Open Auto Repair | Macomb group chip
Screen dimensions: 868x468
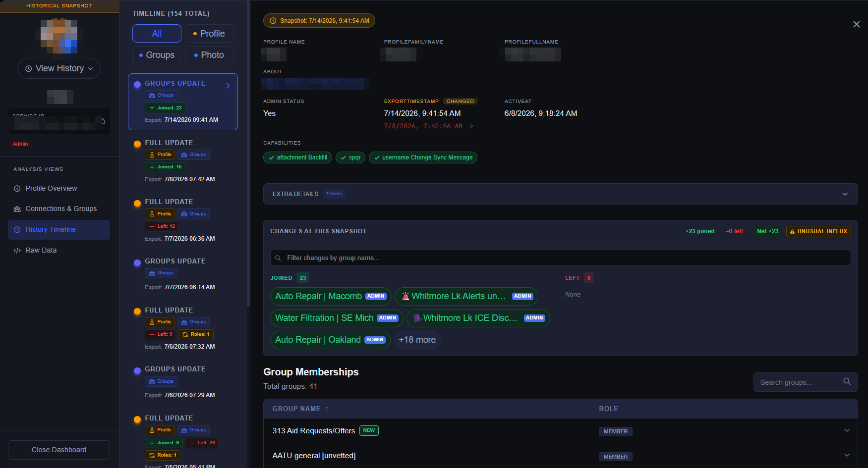tap(331, 296)
